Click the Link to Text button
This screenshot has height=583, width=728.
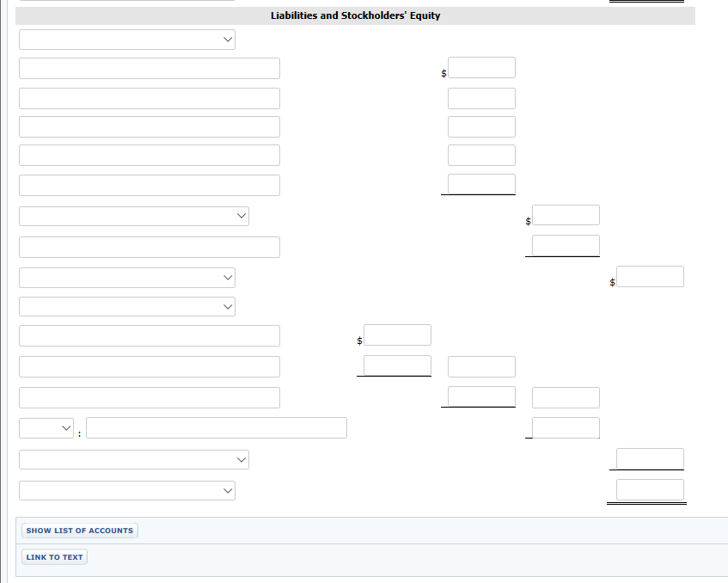point(54,557)
